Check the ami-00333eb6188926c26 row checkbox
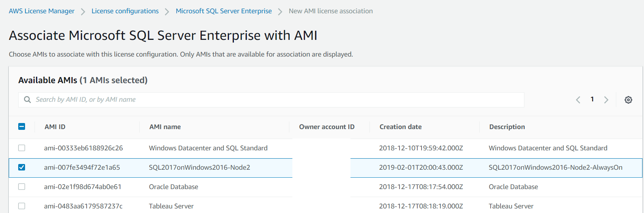This screenshot has width=644, height=213. 22,148
